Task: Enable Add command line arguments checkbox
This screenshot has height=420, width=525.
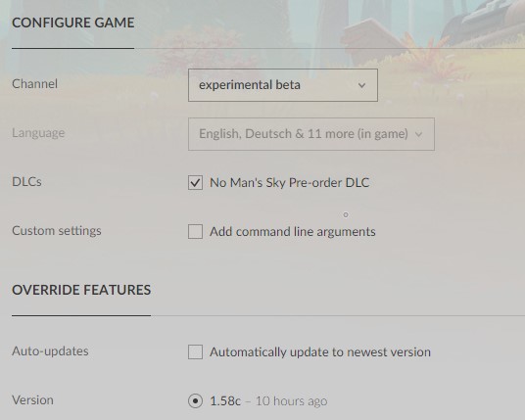Action: click(195, 232)
